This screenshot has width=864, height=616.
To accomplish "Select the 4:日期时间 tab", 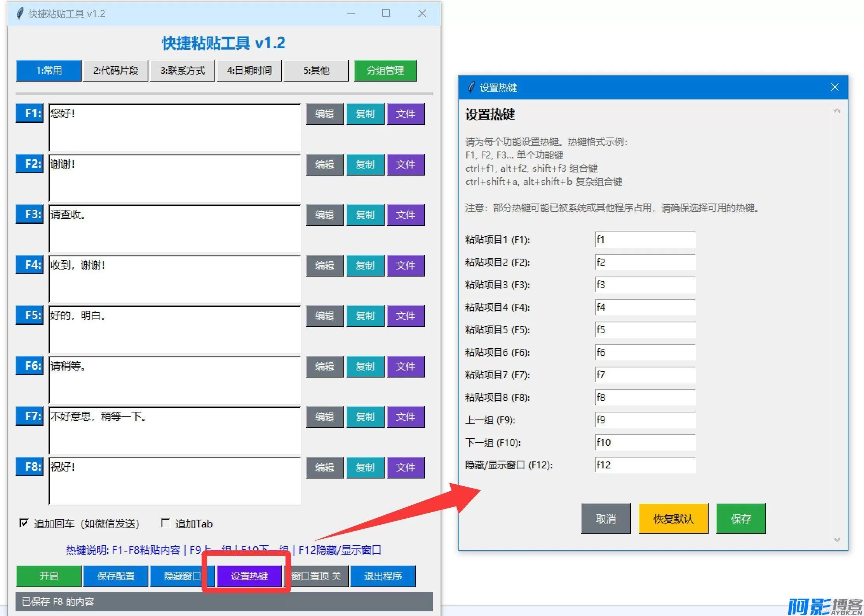I will [x=249, y=70].
